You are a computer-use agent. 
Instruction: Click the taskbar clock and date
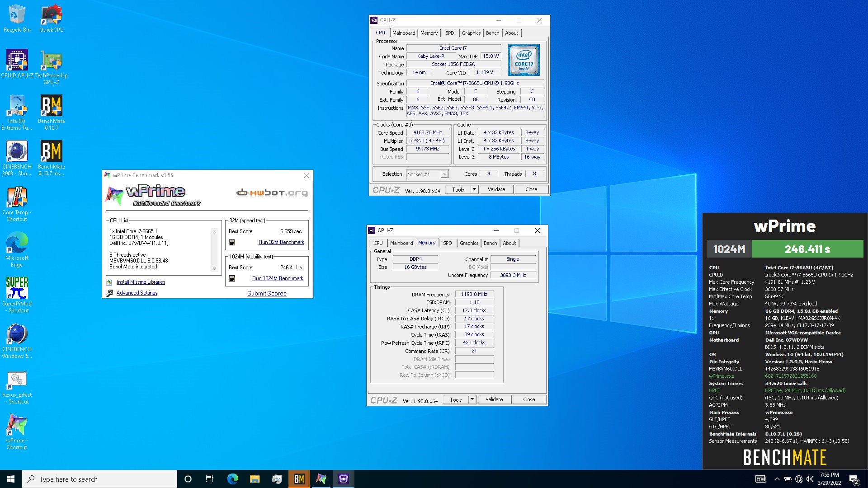click(829, 479)
